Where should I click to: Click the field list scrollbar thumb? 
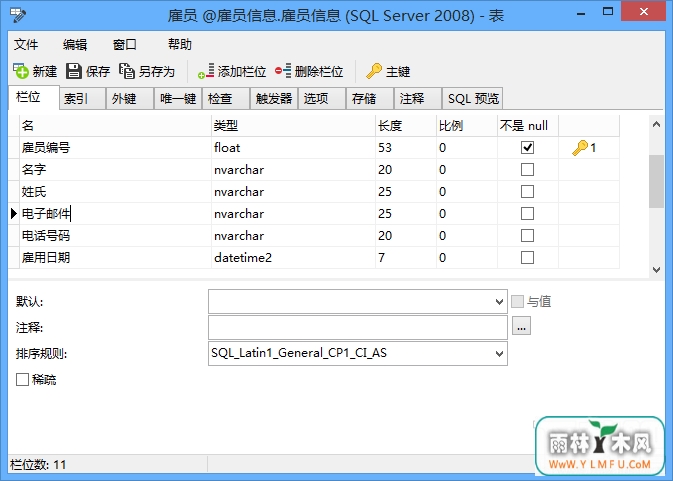[656, 181]
